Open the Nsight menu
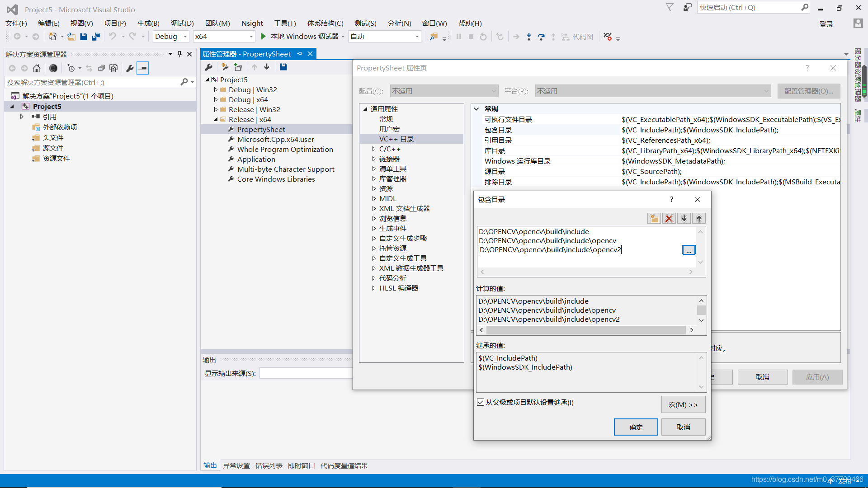This screenshot has width=868, height=488. pos(252,23)
